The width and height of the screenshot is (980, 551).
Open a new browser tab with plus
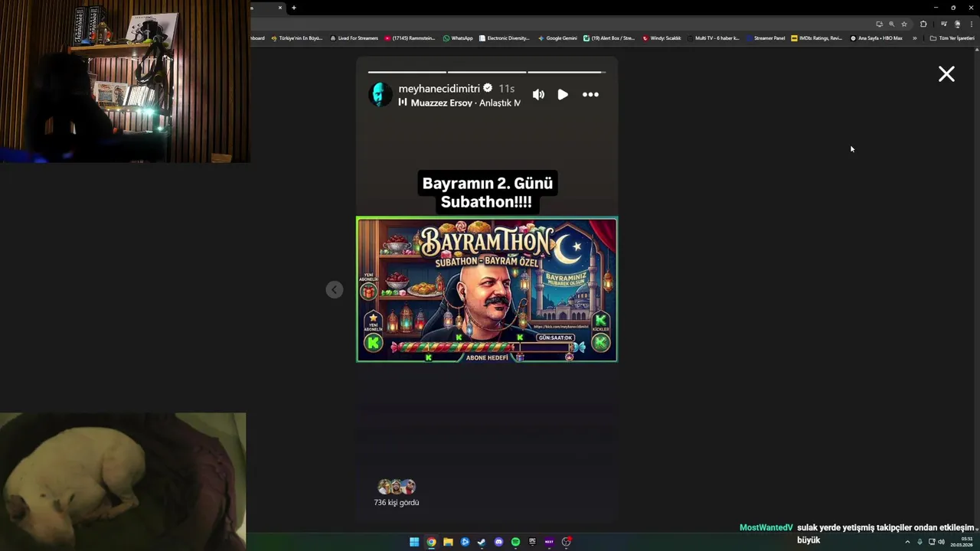pyautogui.click(x=293, y=8)
